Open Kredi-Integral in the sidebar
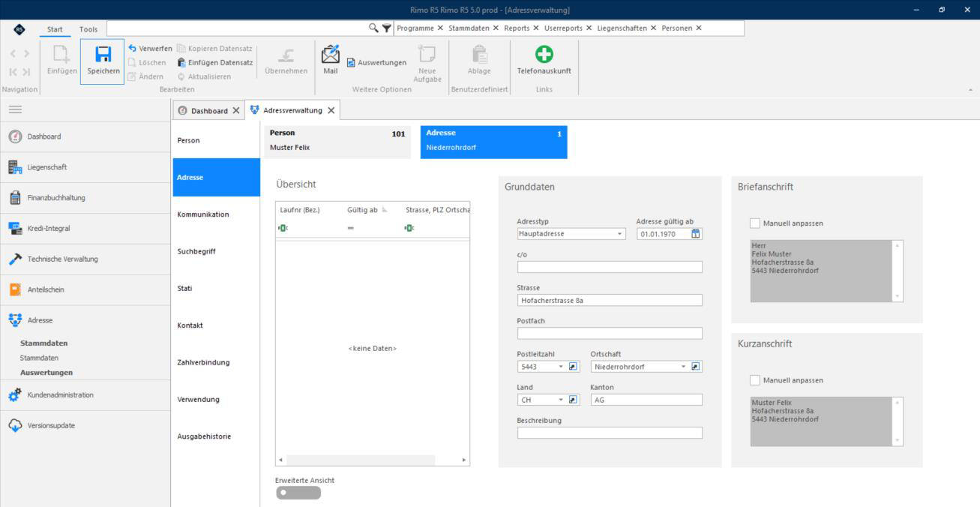Screen dimensions: 980x507 (85, 228)
